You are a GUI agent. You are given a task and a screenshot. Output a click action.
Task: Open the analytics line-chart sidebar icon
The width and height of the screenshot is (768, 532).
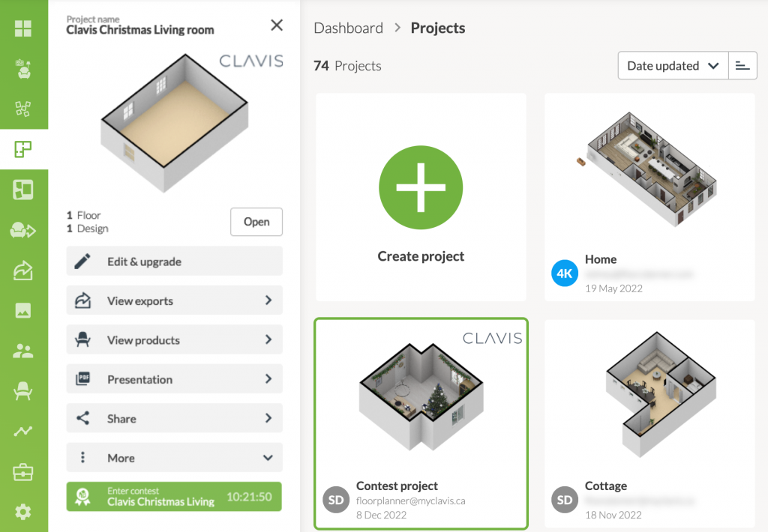pyautogui.click(x=23, y=431)
